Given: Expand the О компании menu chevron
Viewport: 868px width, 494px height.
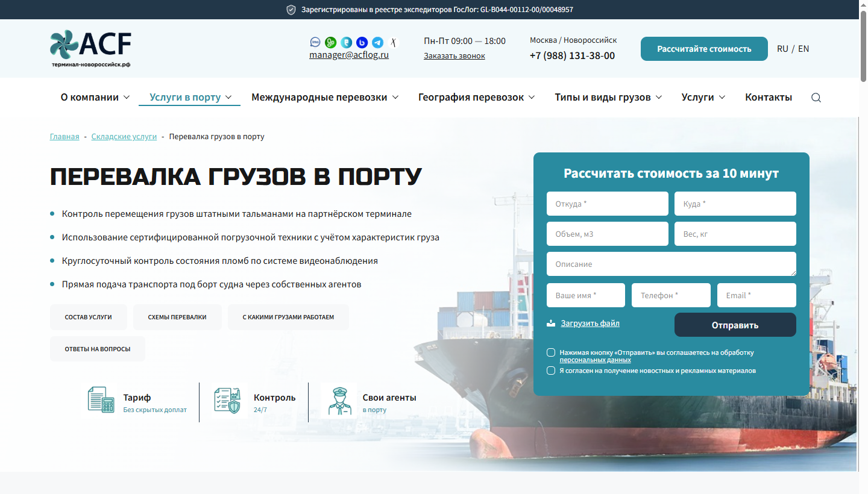Looking at the screenshot, I should 127,97.
